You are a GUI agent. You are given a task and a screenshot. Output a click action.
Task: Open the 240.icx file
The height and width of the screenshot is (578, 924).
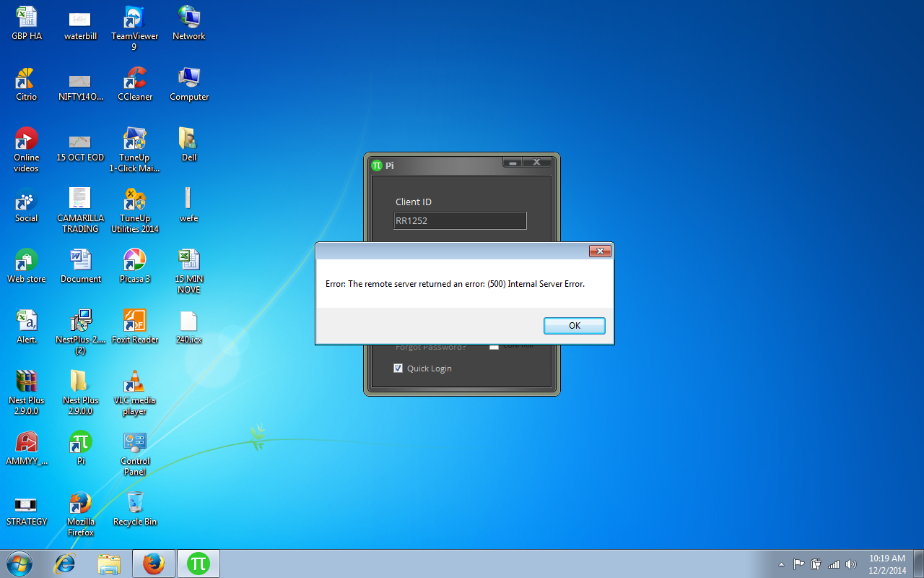[189, 327]
